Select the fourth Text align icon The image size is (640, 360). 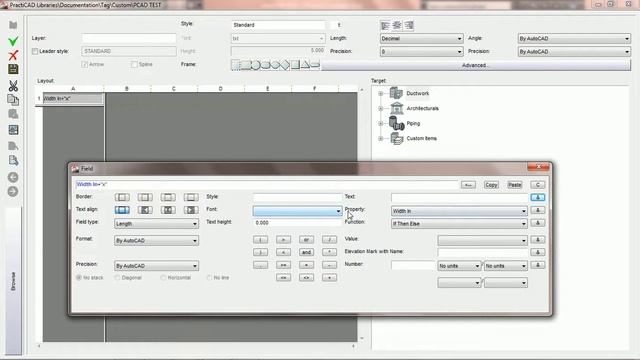point(191,210)
